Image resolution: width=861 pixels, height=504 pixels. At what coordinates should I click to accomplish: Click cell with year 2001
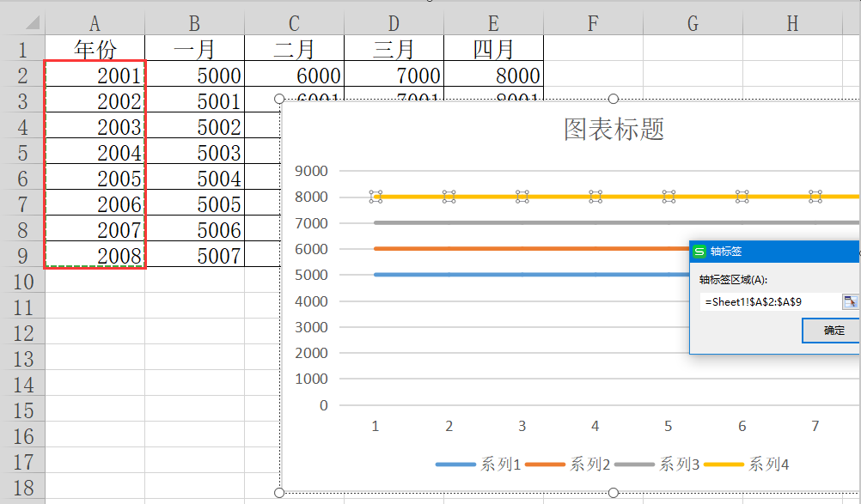pyautogui.click(x=95, y=76)
